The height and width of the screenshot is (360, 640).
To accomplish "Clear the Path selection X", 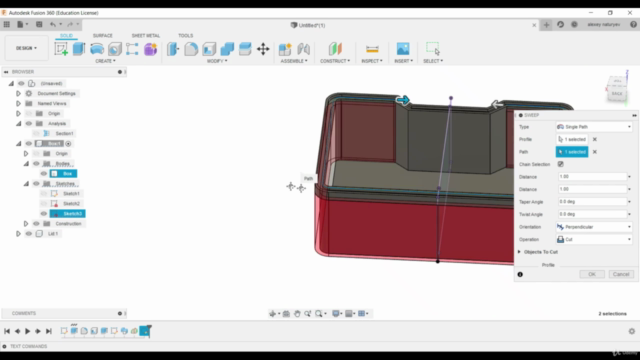I will pos(595,152).
